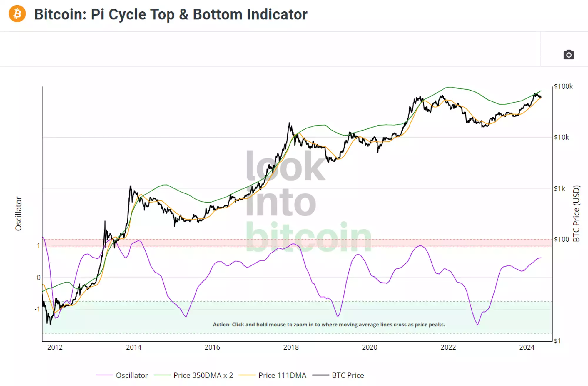Click the $1 label at the axis bottom

pyautogui.click(x=557, y=341)
